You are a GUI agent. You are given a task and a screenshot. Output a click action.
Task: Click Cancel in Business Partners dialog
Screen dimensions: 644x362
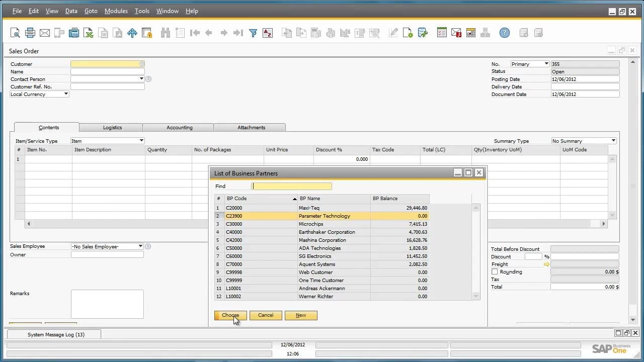point(266,315)
